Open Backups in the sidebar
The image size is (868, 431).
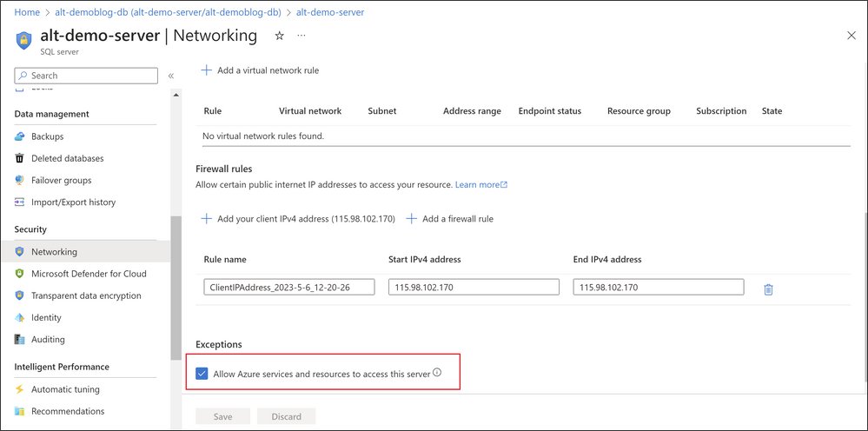click(x=48, y=136)
